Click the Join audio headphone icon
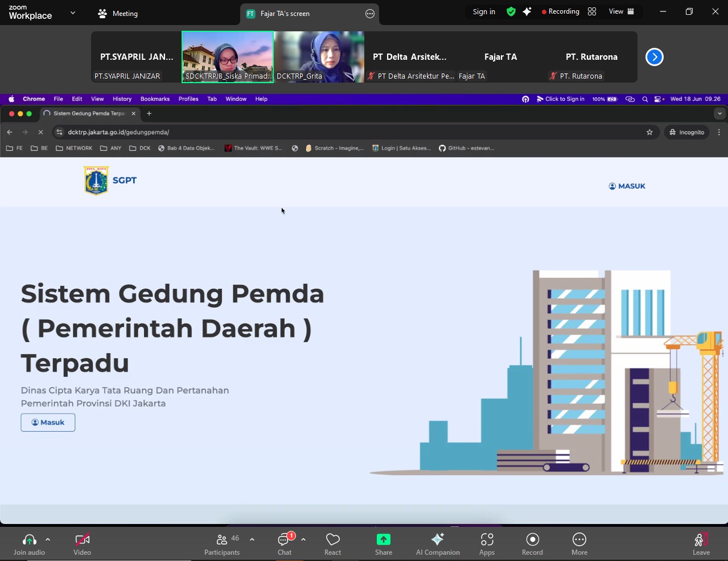 pyautogui.click(x=29, y=539)
